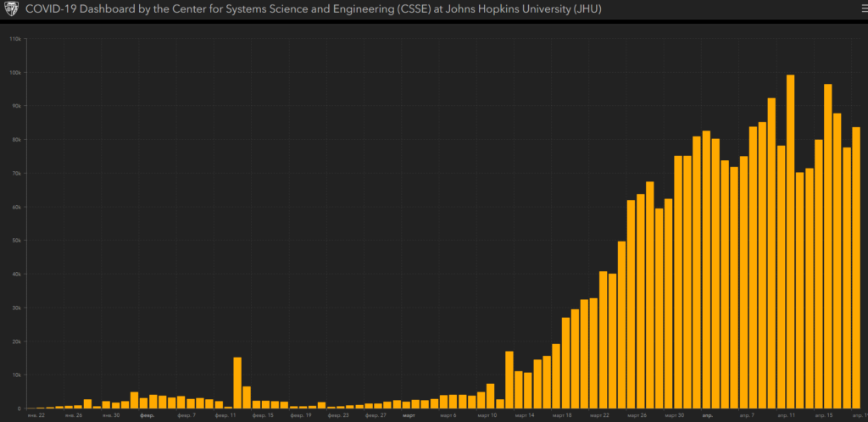Click the '10k' y-axis label
Image resolution: width=868 pixels, height=422 pixels.
coord(17,375)
